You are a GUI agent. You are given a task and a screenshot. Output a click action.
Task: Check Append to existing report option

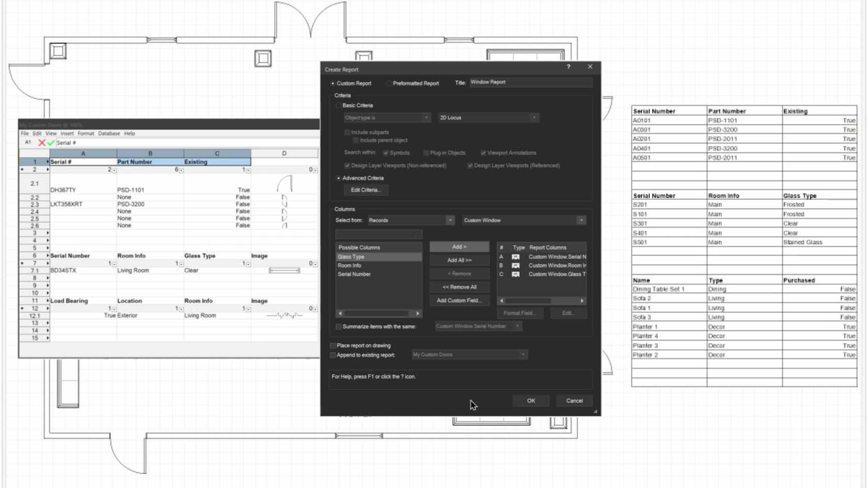tap(333, 355)
